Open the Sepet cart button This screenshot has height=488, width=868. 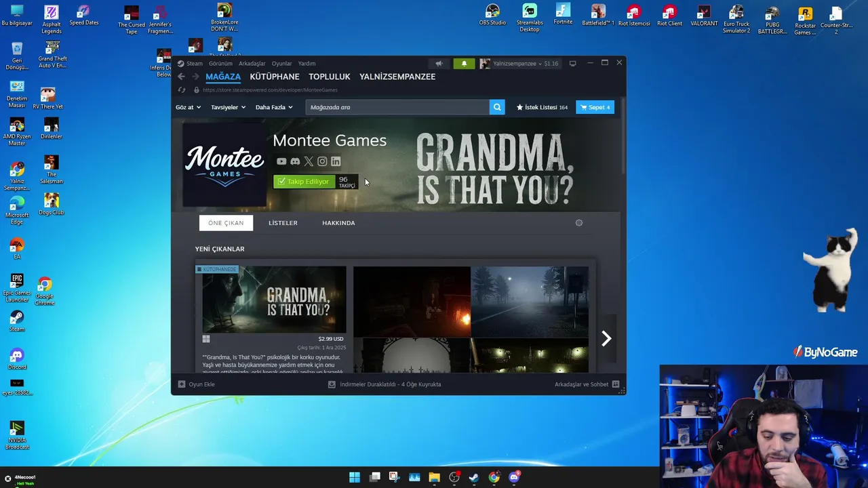(595, 107)
